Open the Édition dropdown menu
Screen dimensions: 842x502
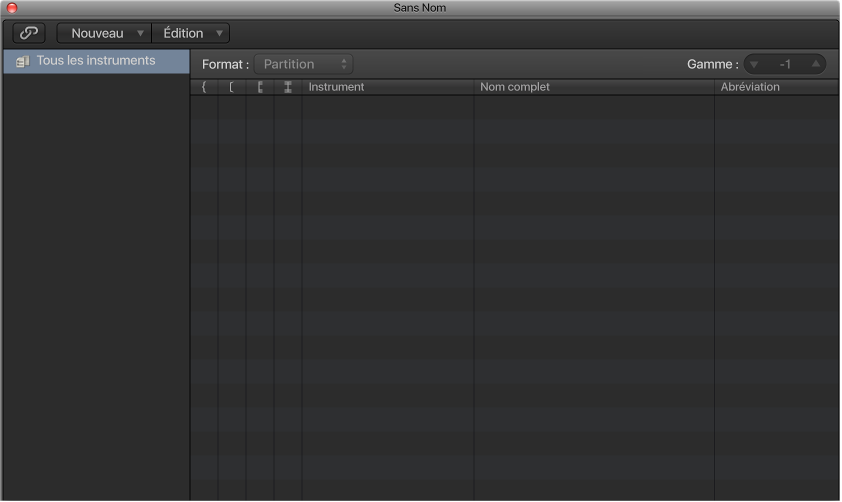point(191,33)
